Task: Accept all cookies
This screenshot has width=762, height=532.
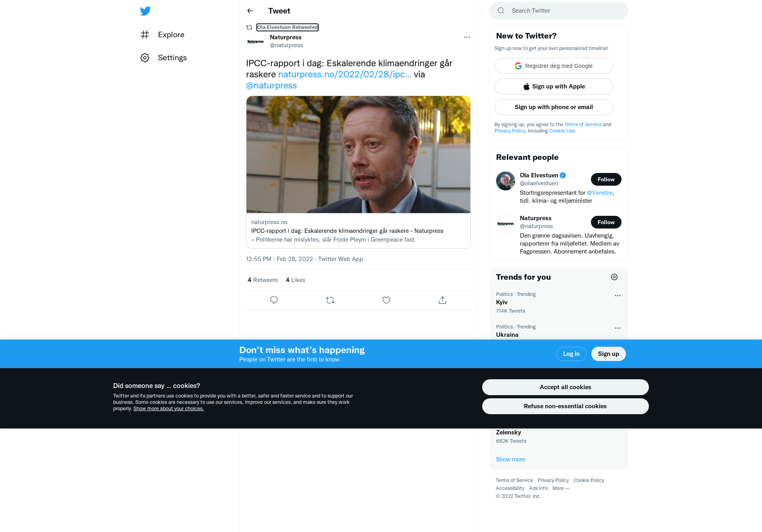Action: tap(565, 387)
